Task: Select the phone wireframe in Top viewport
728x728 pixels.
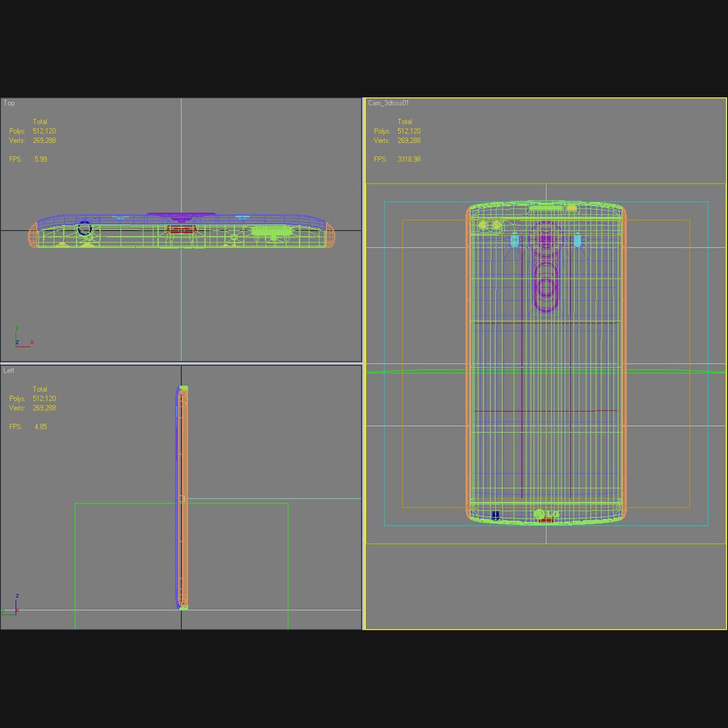Action: click(181, 231)
